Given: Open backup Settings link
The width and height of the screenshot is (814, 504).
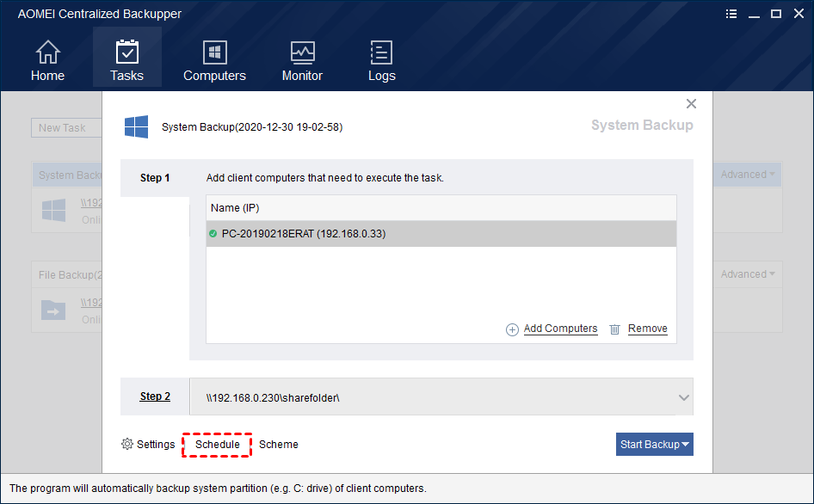Looking at the screenshot, I should pos(156,445).
